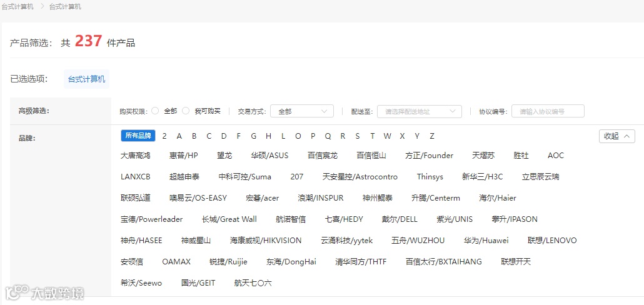The height and width of the screenshot is (305, 644).
Task: Filter brands by letter W
Action: tap(387, 136)
